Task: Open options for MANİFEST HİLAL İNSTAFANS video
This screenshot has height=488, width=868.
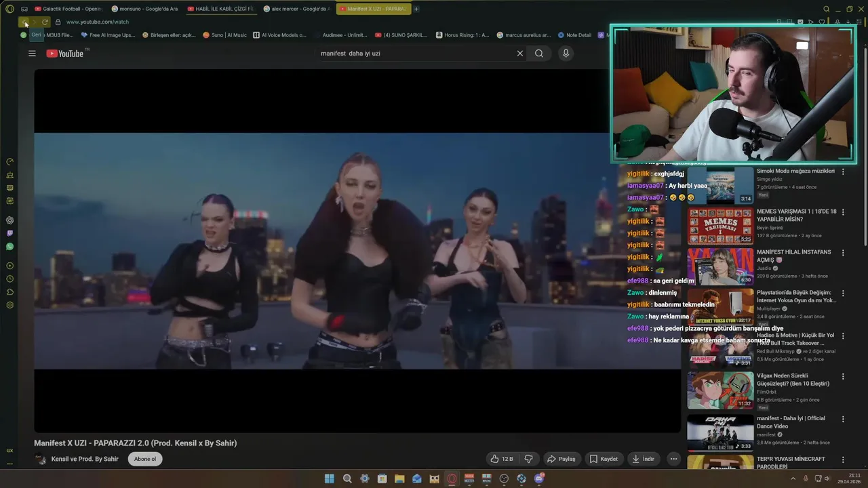Action: (x=843, y=253)
